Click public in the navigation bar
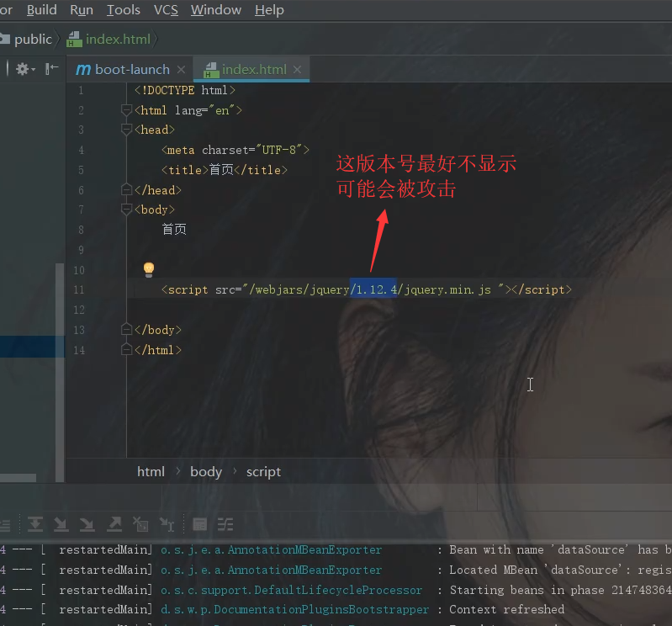 (x=33, y=40)
